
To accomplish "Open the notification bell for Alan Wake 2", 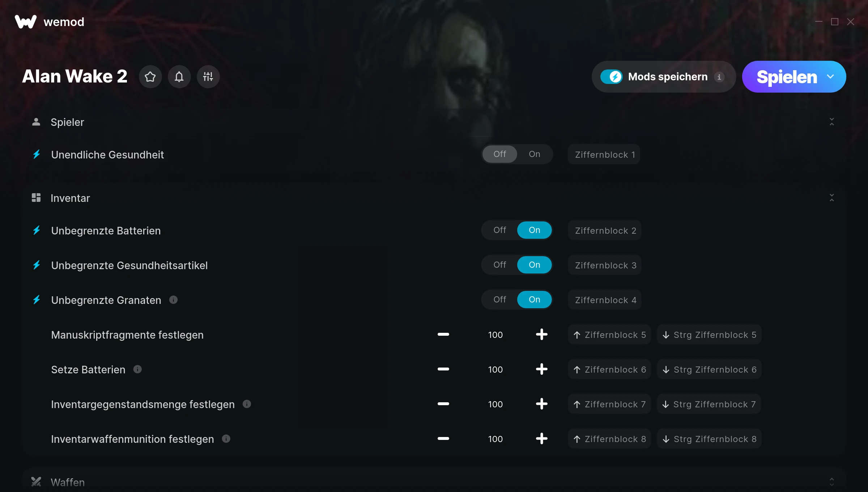I will [x=179, y=77].
